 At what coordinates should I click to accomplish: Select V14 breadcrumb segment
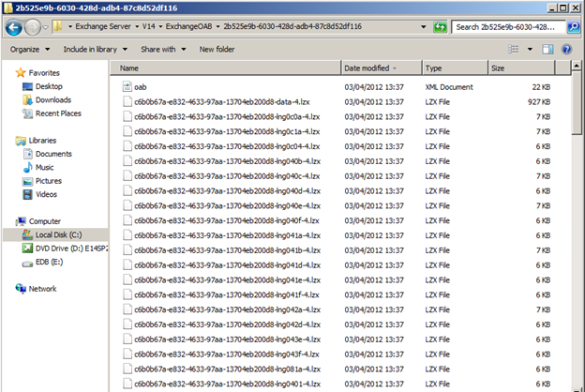[148, 26]
